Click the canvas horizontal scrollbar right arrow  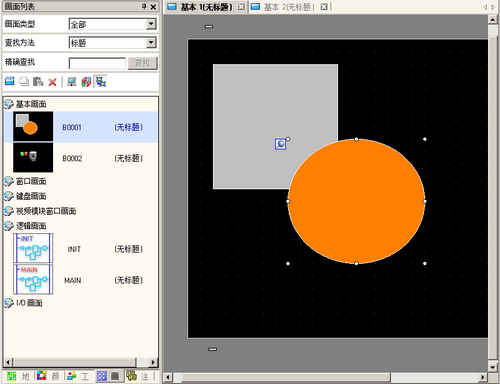pos(483,377)
